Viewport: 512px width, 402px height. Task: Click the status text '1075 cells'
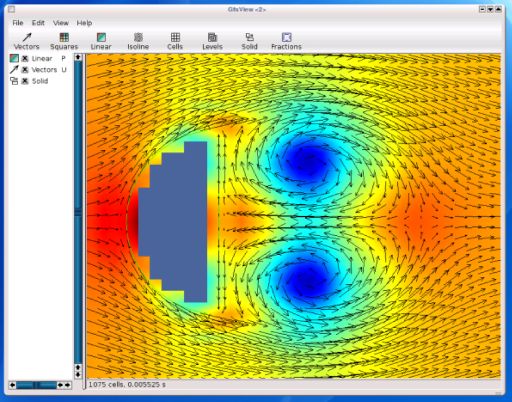[x=106, y=385]
